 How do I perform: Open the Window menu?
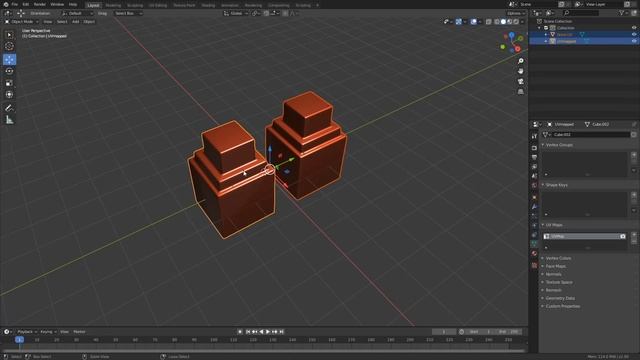(57, 4)
